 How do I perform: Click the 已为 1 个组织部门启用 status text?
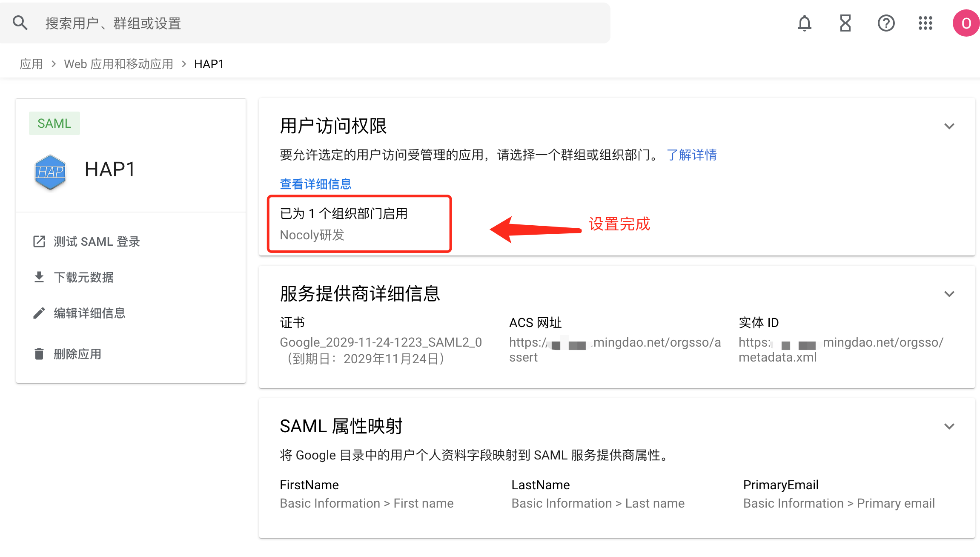click(344, 213)
